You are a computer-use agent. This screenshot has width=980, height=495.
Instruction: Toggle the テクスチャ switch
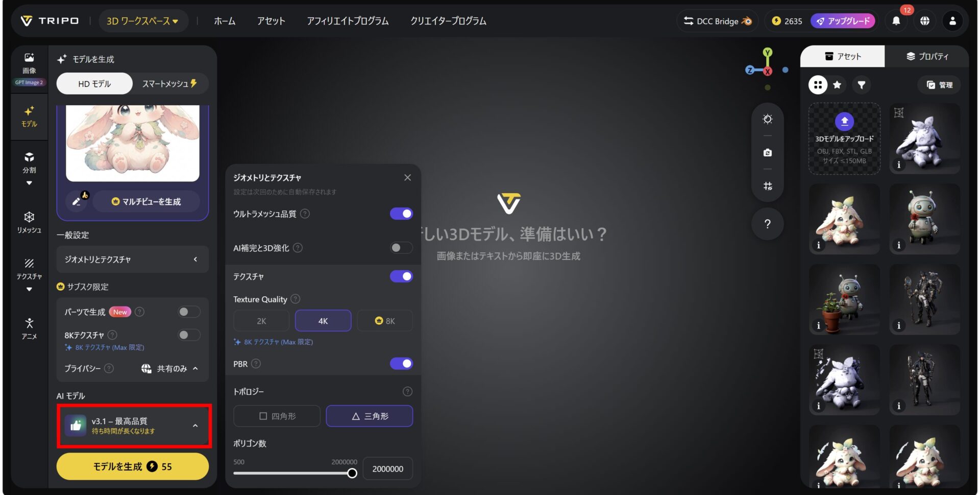[x=401, y=276]
